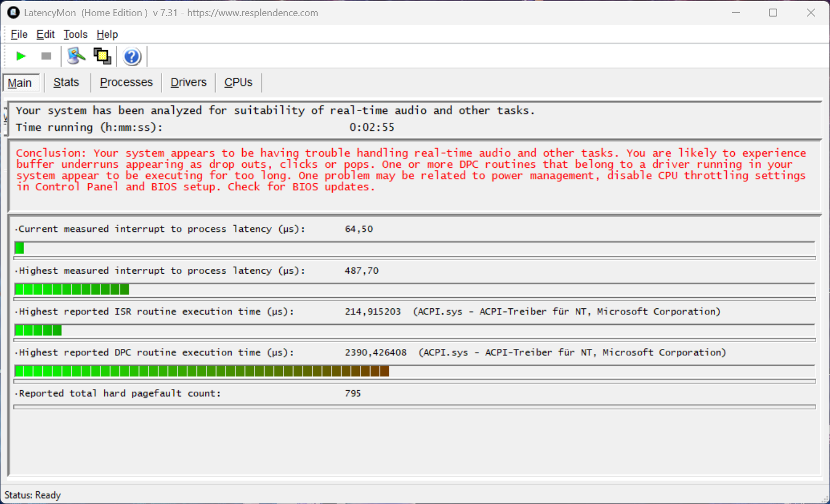Click the yellow overlapping windows toolbar icon
Image resolution: width=830 pixels, height=504 pixels.
[102, 56]
